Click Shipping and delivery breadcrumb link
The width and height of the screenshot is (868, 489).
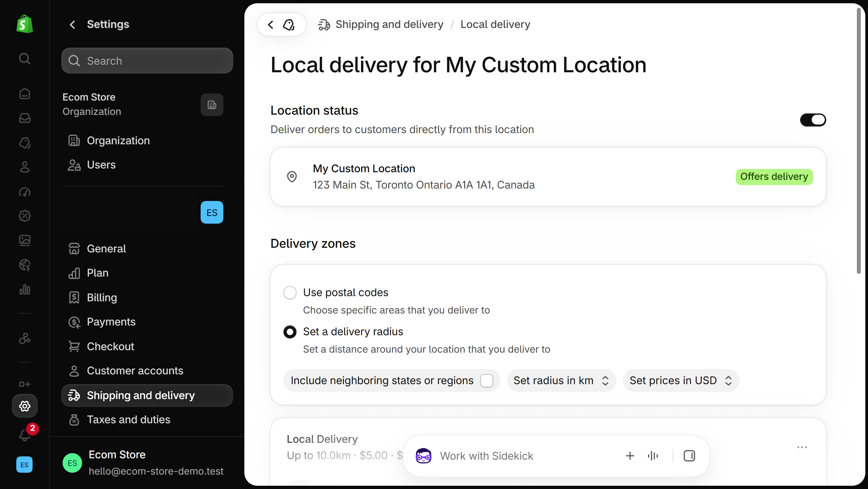pos(389,25)
